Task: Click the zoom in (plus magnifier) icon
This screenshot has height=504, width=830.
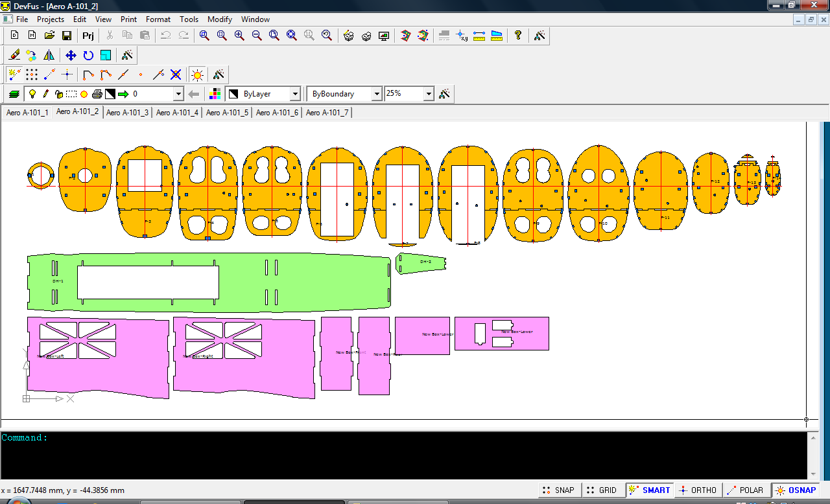Action: tap(239, 36)
